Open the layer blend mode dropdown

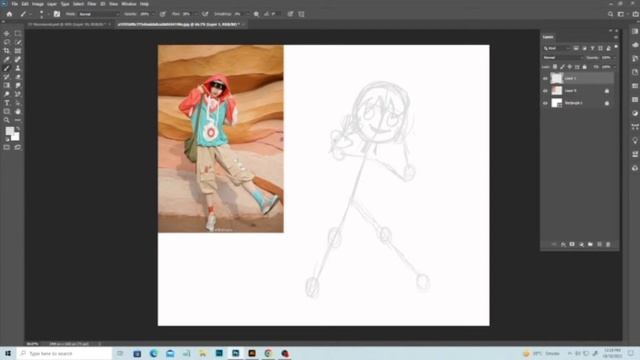coord(563,58)
